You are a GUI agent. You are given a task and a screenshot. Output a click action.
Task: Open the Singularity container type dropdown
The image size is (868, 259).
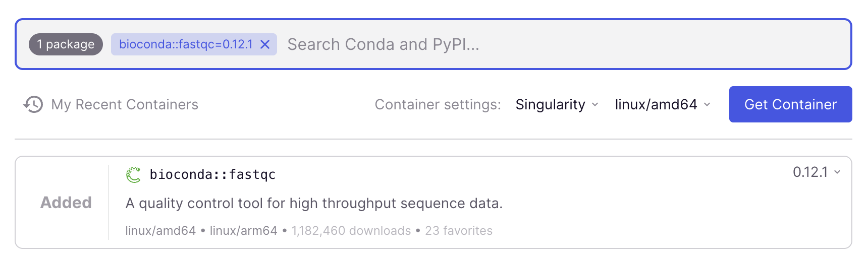tap(551, 104)
